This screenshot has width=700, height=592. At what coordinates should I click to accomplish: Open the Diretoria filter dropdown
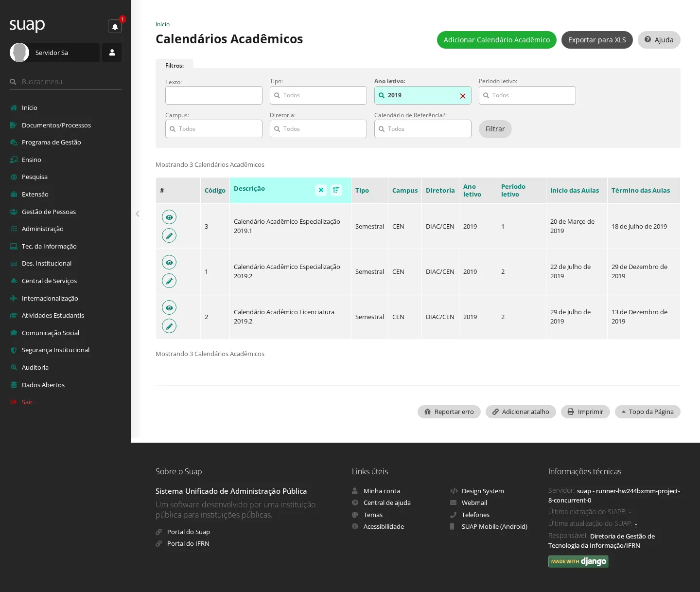click(318, 129)
